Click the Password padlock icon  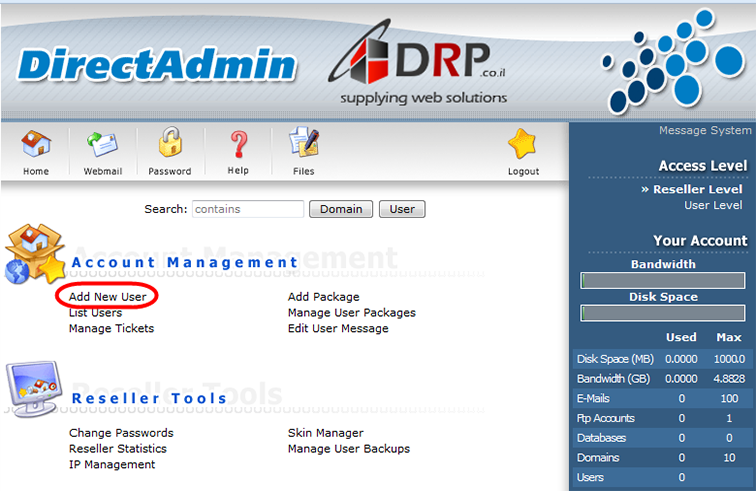tap(170, 146)
